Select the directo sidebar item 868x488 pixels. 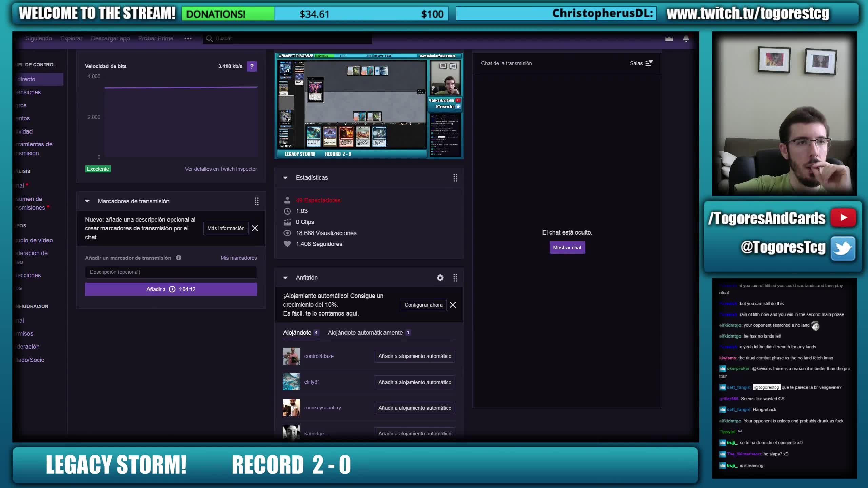click(38, 79)
